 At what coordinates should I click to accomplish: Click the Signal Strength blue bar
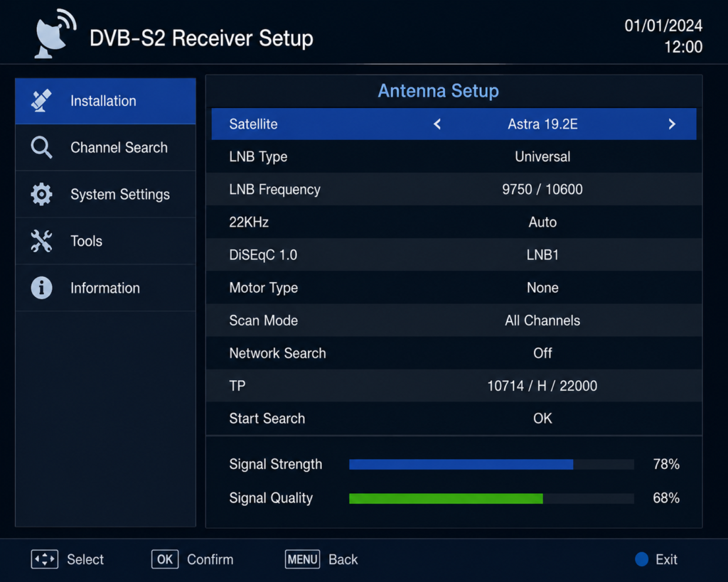pyautogui.click(x=461, y=465)
